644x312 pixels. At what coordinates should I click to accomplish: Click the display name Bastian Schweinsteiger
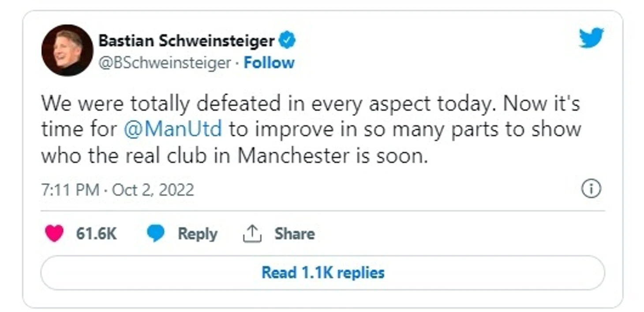point(186,41)
